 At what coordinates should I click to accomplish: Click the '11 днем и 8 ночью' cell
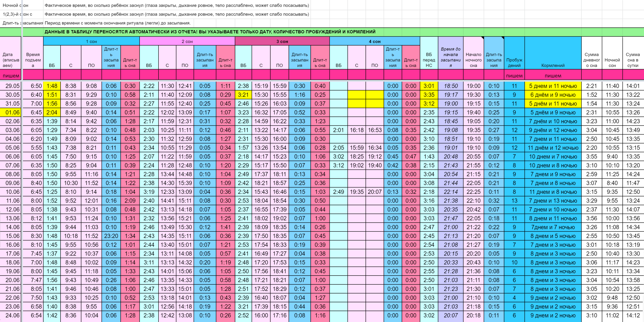[553, 192]
